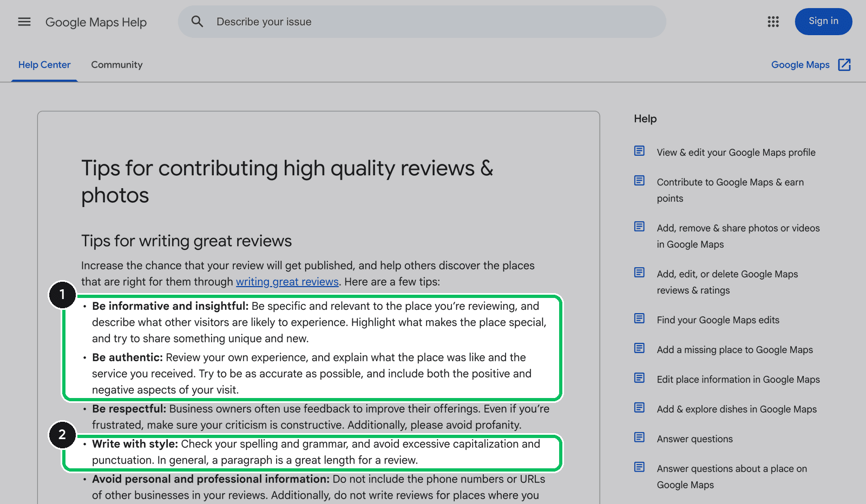Screen dimensions: 866x504
Task: Open Edit place information in Google Maps
Action: pos(738,380)
